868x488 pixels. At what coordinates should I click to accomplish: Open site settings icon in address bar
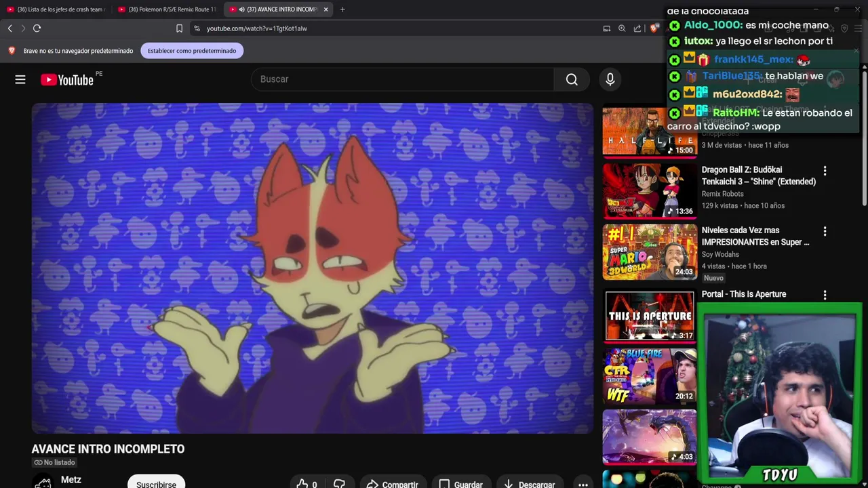click(x=197, y=28)
